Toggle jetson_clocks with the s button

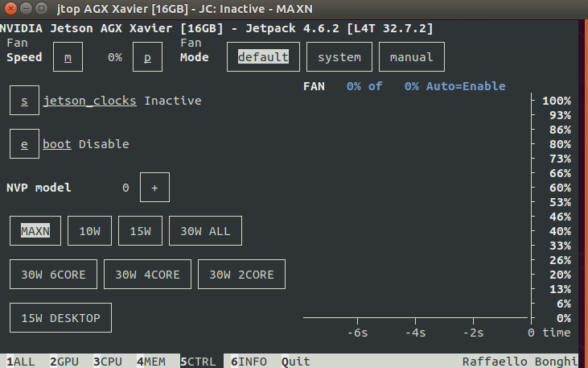pyautogui.click(x=24, y=101)
